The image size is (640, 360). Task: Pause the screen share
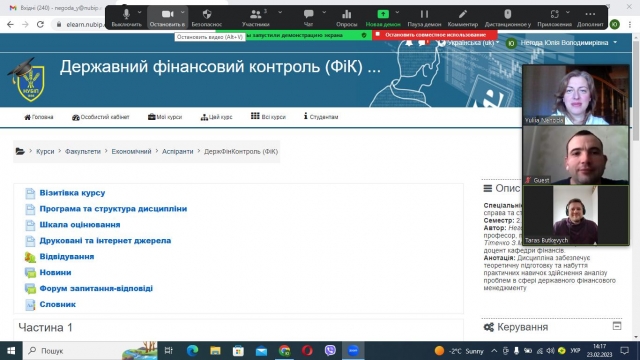[x=424, y=17]
